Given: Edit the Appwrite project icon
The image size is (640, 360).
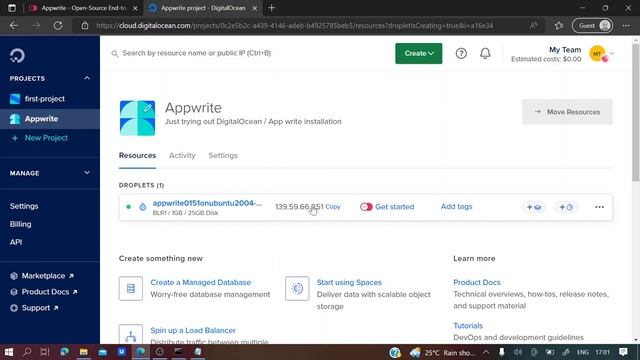Looking at the screenshot, I should 148,108.
